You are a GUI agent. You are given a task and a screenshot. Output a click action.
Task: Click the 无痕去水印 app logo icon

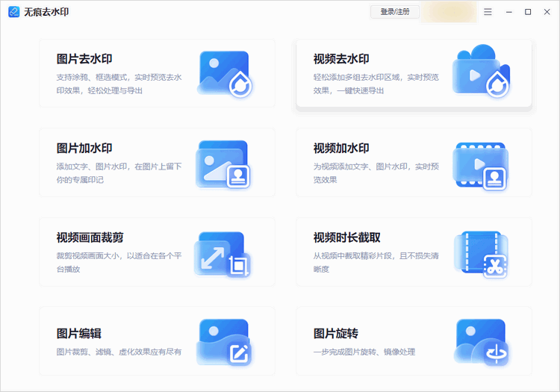14,12
